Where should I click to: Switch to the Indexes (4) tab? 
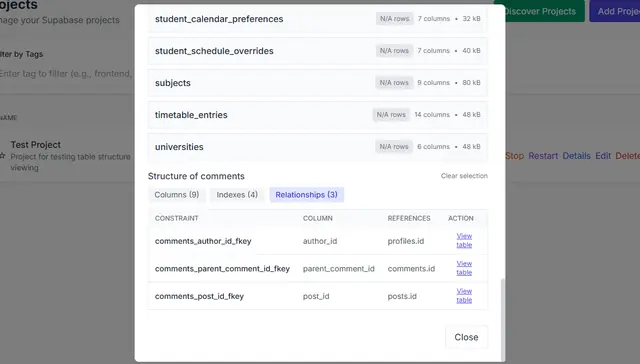click(237, 195)
